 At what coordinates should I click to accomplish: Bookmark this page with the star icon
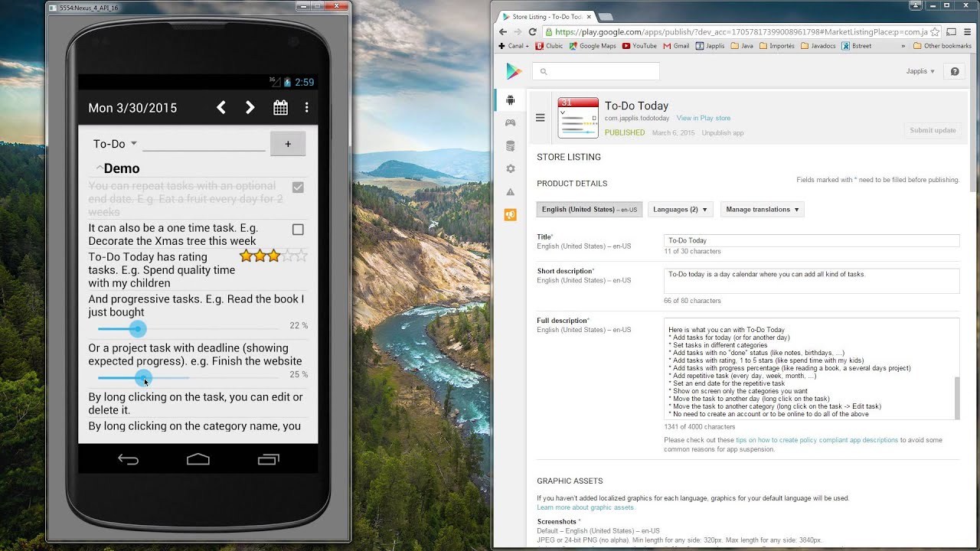pyautogui.click(x=935, y=32)
